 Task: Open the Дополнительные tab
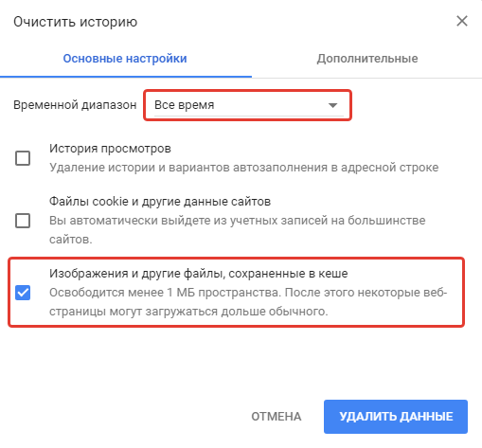tap(367, 59)
